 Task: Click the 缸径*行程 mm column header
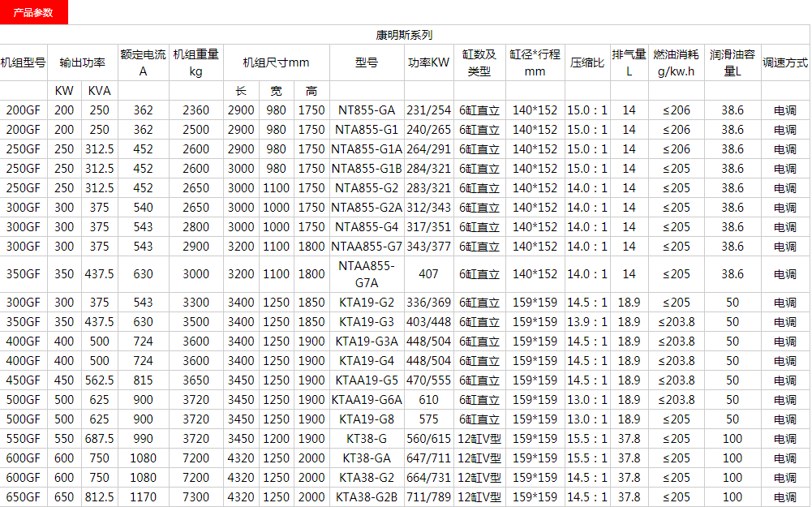tap(535, 62)
